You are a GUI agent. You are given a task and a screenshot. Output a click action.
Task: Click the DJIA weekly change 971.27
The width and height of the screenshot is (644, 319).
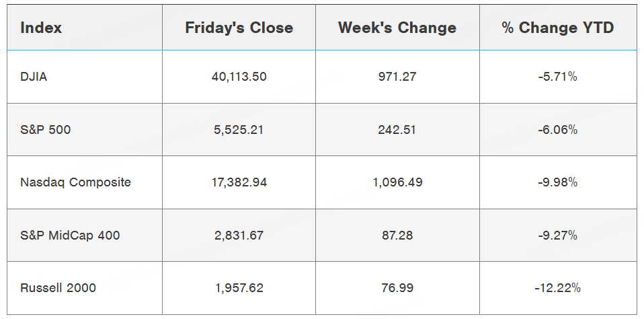tap(397, 77)
